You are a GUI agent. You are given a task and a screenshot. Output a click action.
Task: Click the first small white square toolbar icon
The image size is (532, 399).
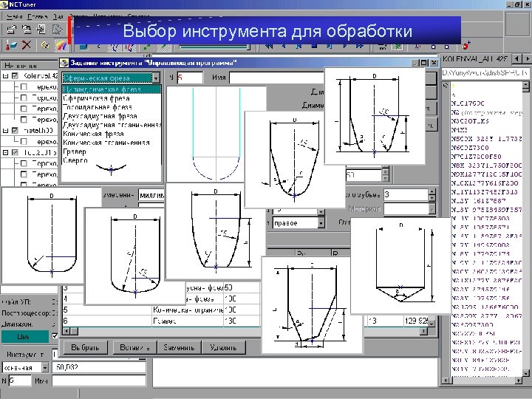point(433,47)
